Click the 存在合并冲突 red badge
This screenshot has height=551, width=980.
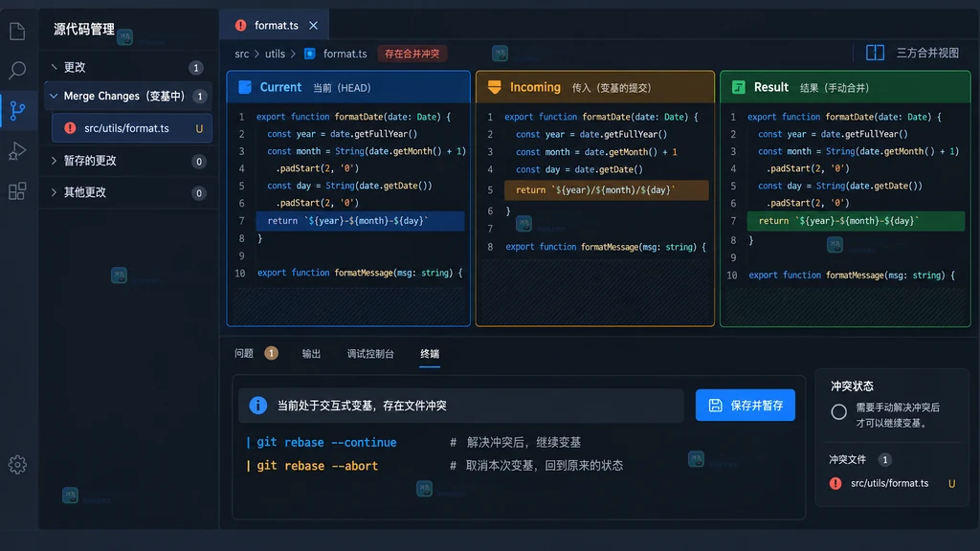pos(412,54)
